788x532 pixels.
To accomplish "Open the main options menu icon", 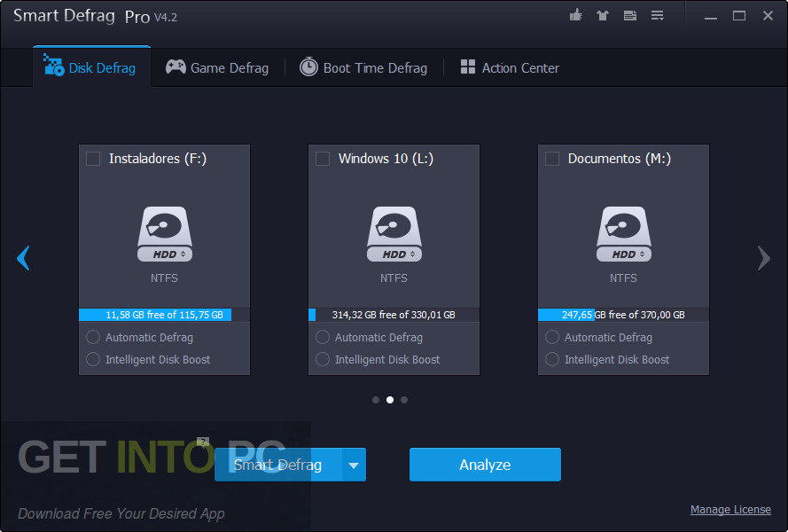I will pos(658,16).
